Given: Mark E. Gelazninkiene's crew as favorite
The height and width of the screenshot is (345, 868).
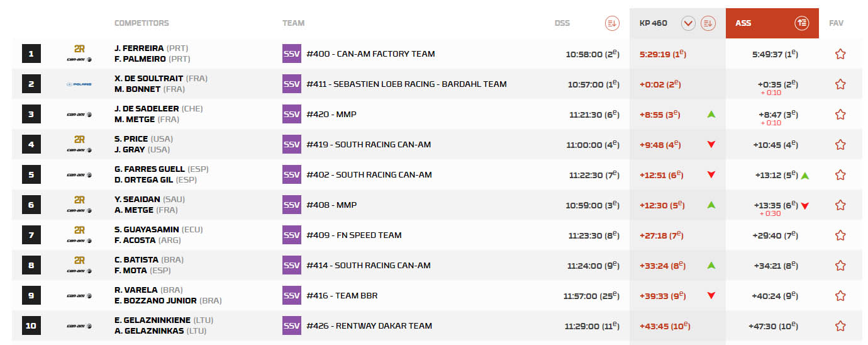Looking at the screenshot, I should (x=840, y=326).
